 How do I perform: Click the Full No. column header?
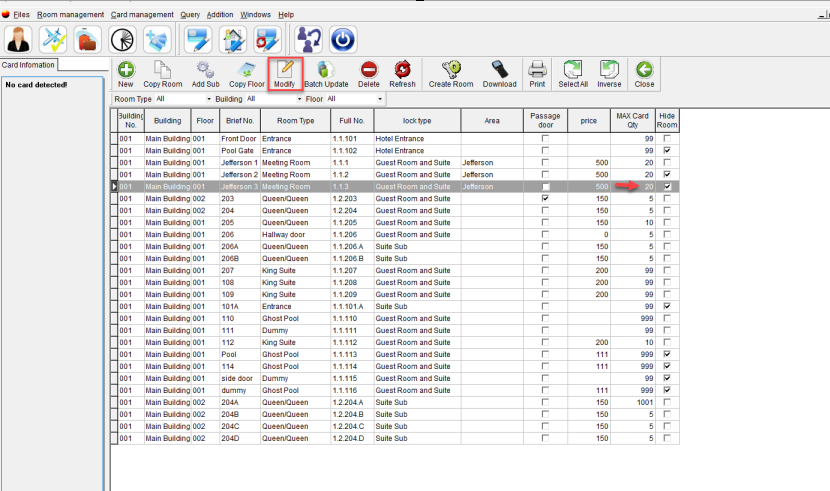352,121
